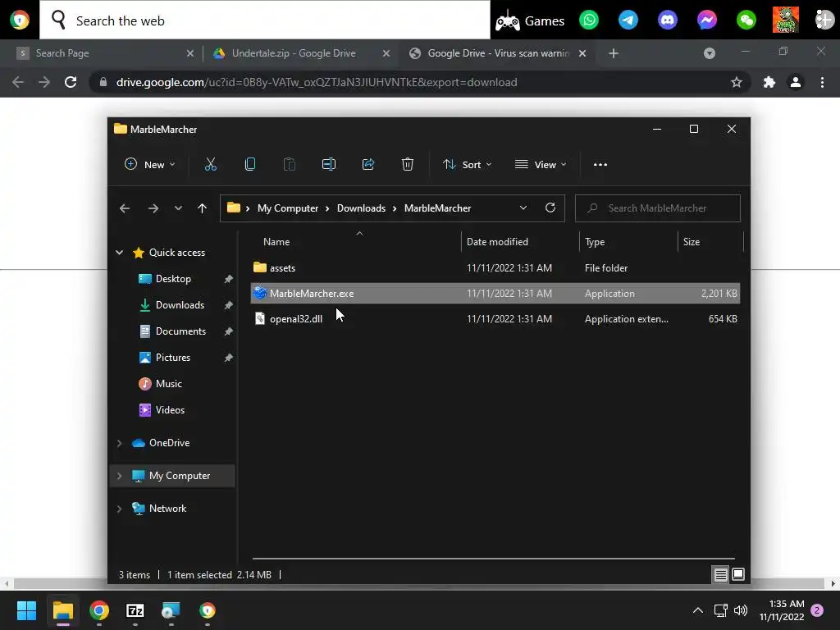
Task: Open the Sort dropdown
Action: click(x=467, y=164)
